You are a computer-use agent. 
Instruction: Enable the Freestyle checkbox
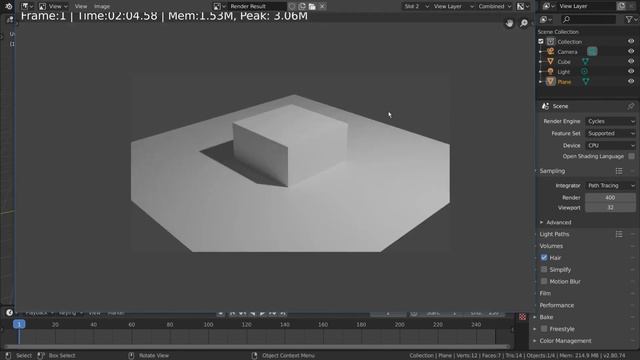pyautogui.click(x=544, y=329)
